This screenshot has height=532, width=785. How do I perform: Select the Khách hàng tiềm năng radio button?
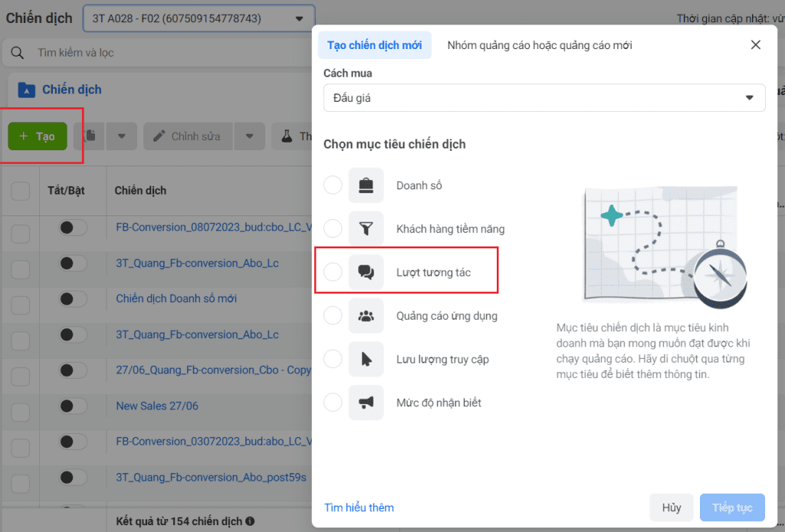tap(333, 228)
